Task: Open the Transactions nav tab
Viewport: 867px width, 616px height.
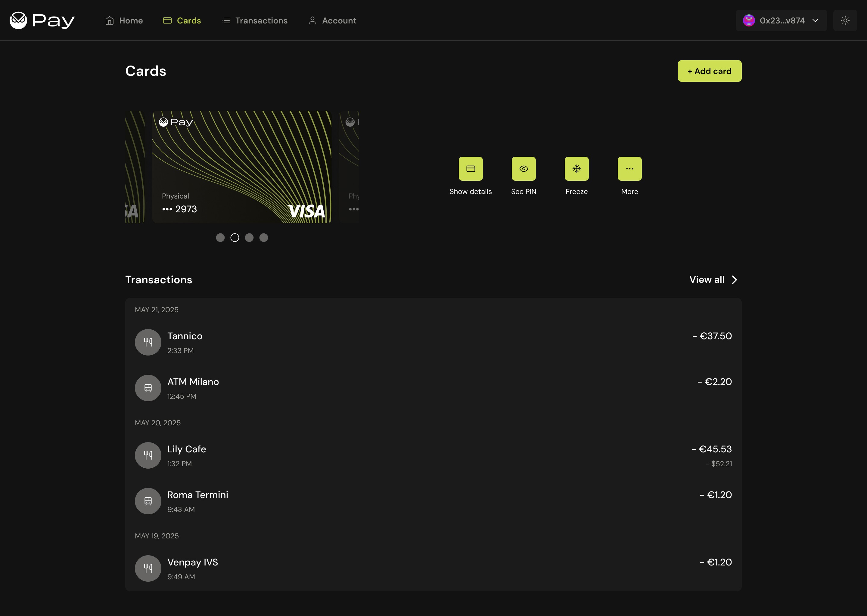Action: pos(255,20)
